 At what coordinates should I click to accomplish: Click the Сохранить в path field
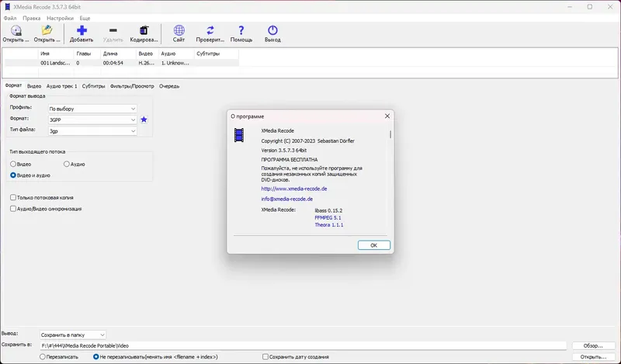pyautogui.click(x=303, y=346)
